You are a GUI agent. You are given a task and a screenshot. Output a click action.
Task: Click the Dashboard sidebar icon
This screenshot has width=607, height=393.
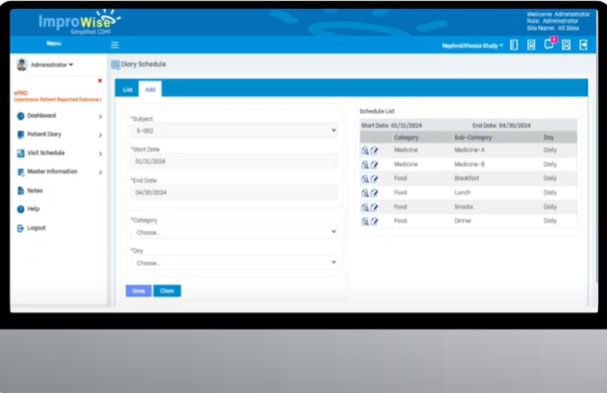pyautogui.click(x=21, y=116)
